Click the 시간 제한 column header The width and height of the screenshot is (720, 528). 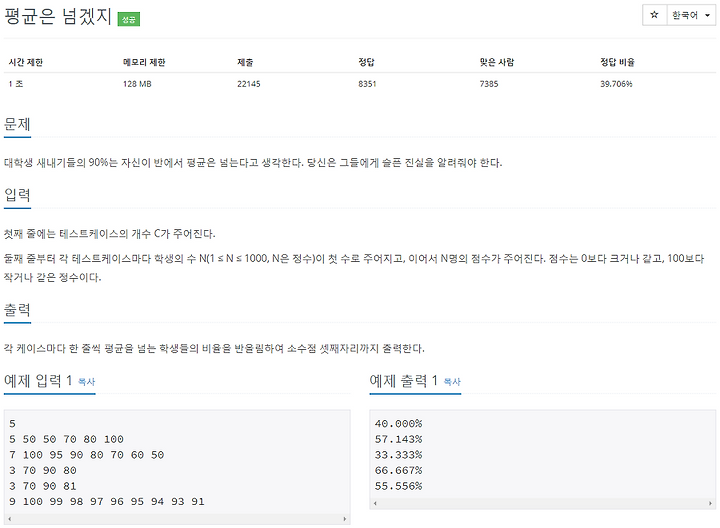tap(26, 62)
